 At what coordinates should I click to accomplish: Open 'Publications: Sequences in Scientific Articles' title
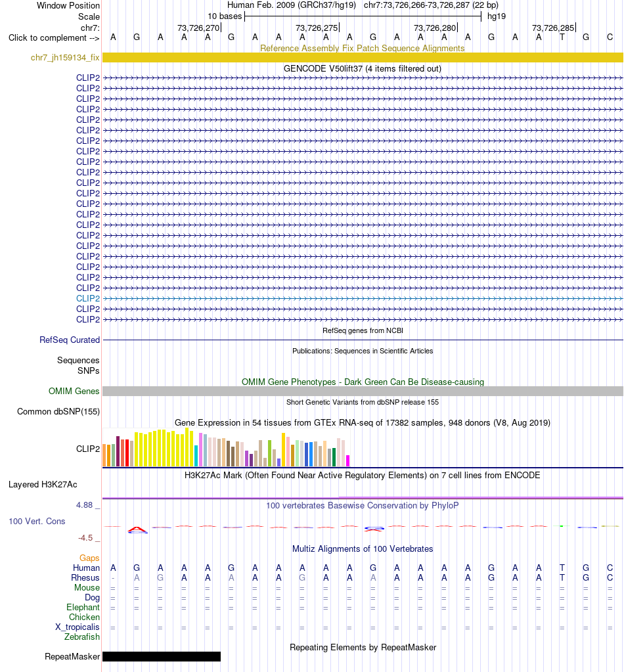point(363,351)
